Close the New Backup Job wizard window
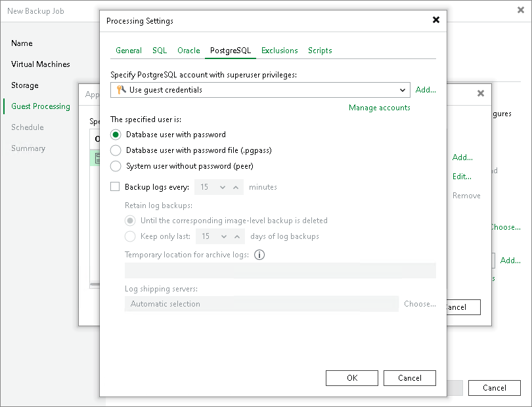This screenshot has height=407, width=532. click(x=520, y=11)
